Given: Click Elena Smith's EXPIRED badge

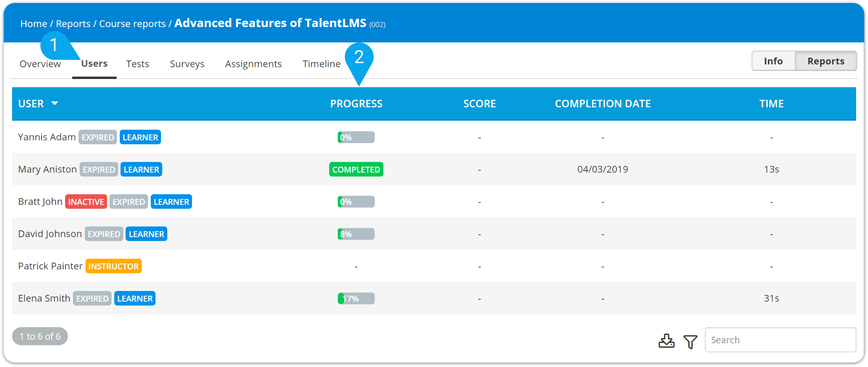Looking at the screenshot, I should (x=92, y=298).
